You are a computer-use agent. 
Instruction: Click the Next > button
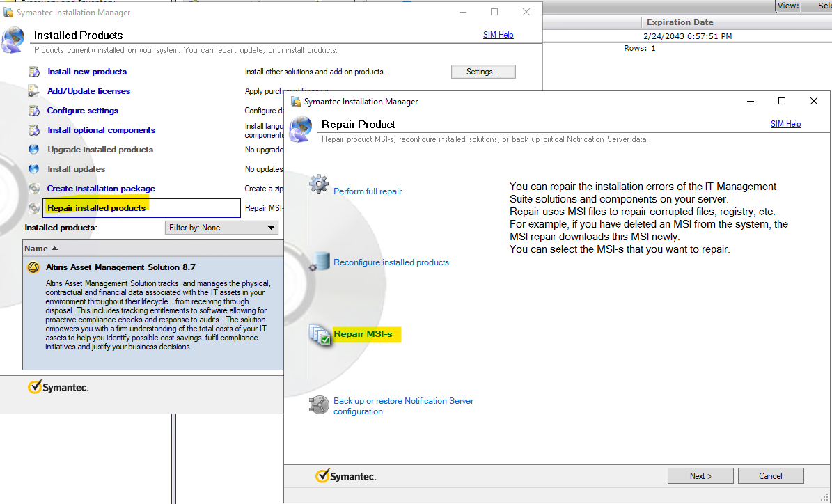(x=700, y=476)
